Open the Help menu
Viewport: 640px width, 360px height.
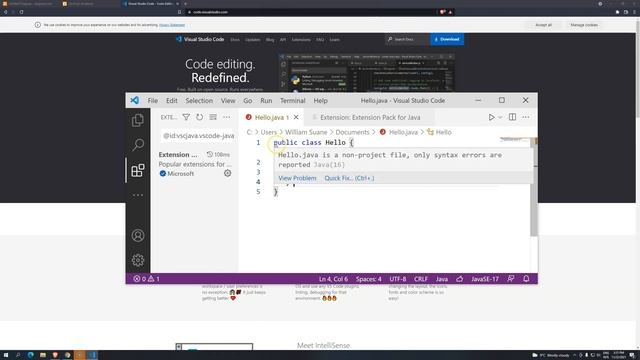[x=320, y=100]
